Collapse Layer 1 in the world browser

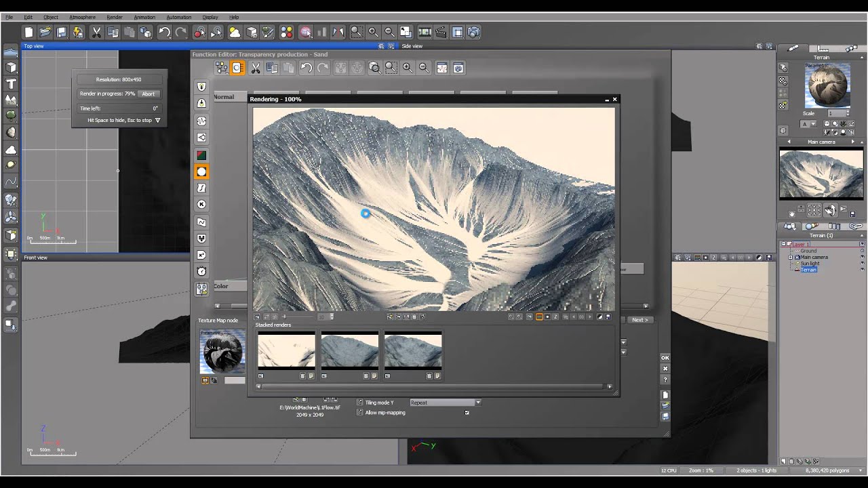pos(783,244)
